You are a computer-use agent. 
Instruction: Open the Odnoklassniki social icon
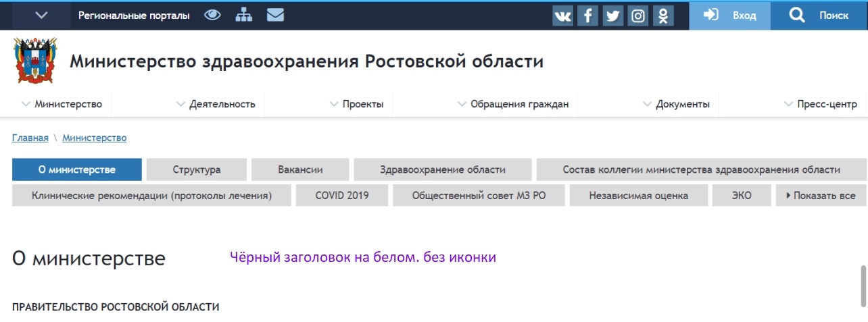coord(662,16)
